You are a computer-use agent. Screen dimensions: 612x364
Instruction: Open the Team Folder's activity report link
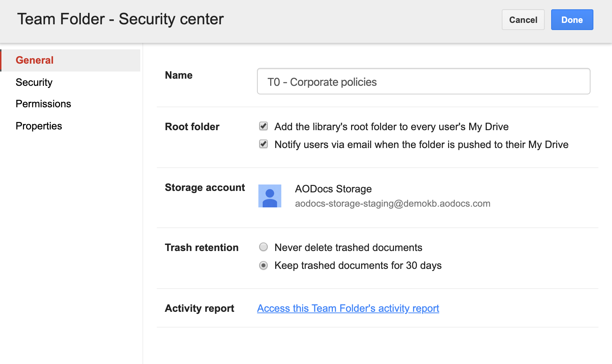tap(348, 308)
